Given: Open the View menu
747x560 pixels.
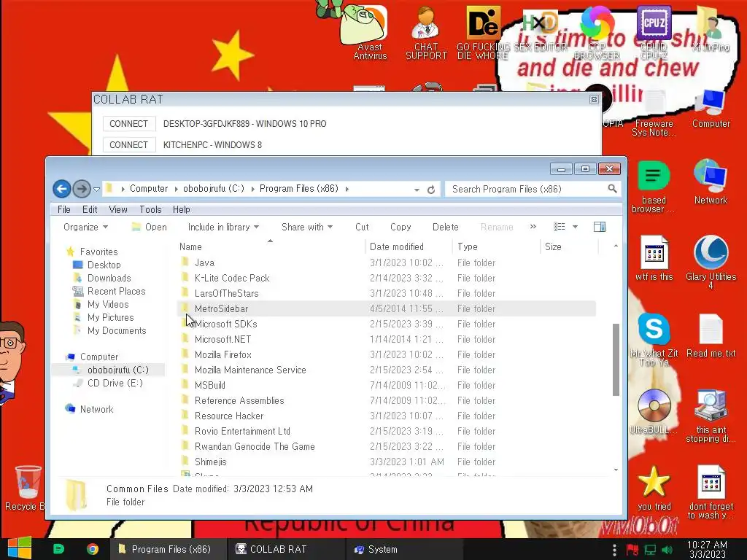Looking at the screenshot, I should pyautogui.click(x=118, y=209).
